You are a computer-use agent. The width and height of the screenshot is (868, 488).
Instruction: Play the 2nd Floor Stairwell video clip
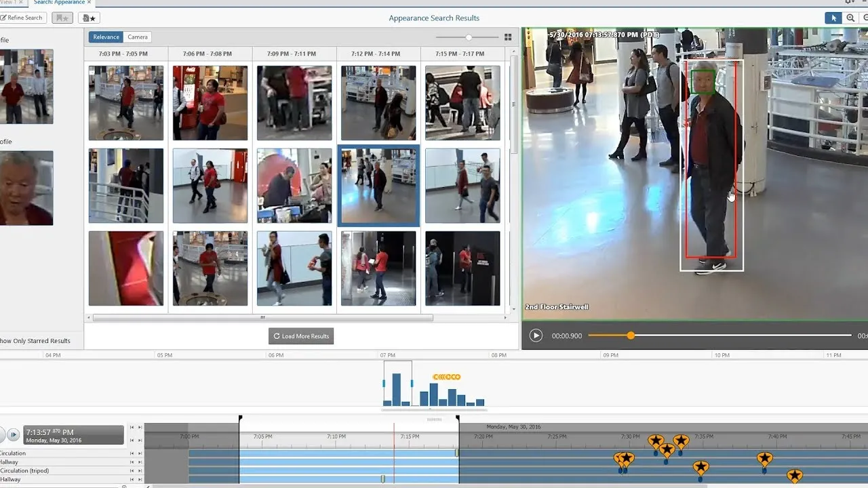tap(536, 335)
